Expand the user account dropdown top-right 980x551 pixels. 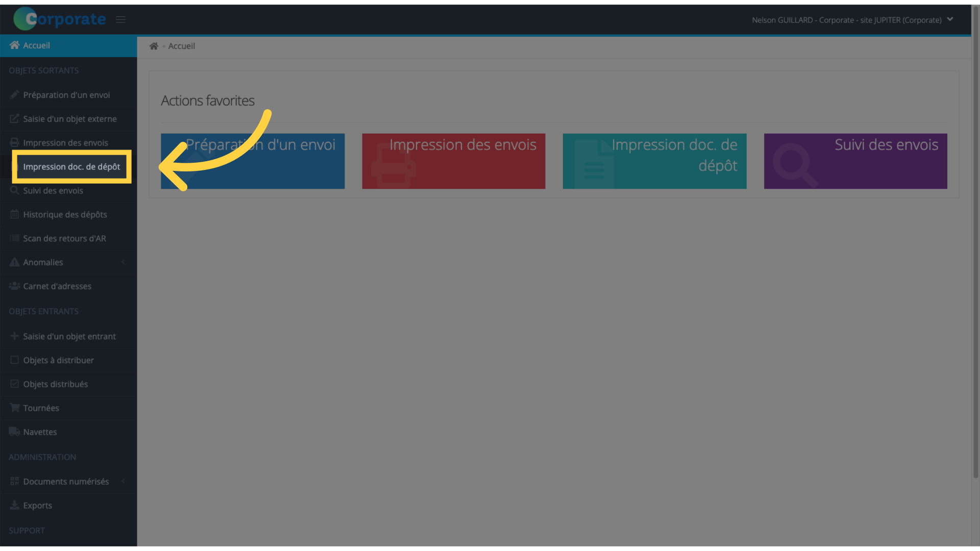[950, 19]
